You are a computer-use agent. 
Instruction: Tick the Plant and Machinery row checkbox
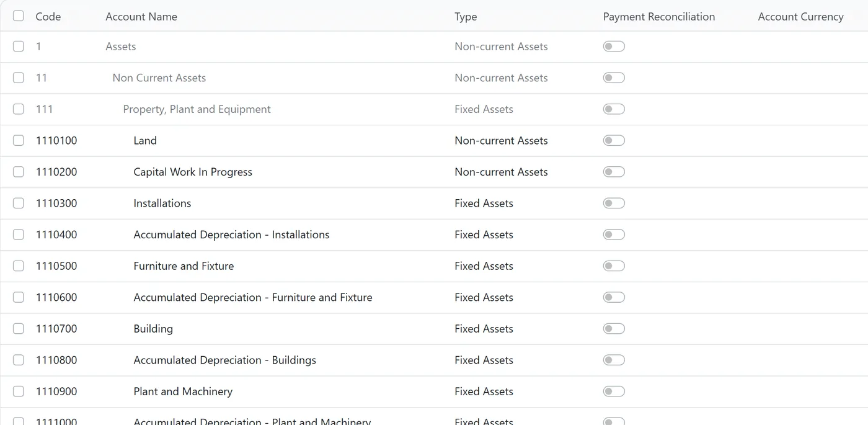(19, 391)
